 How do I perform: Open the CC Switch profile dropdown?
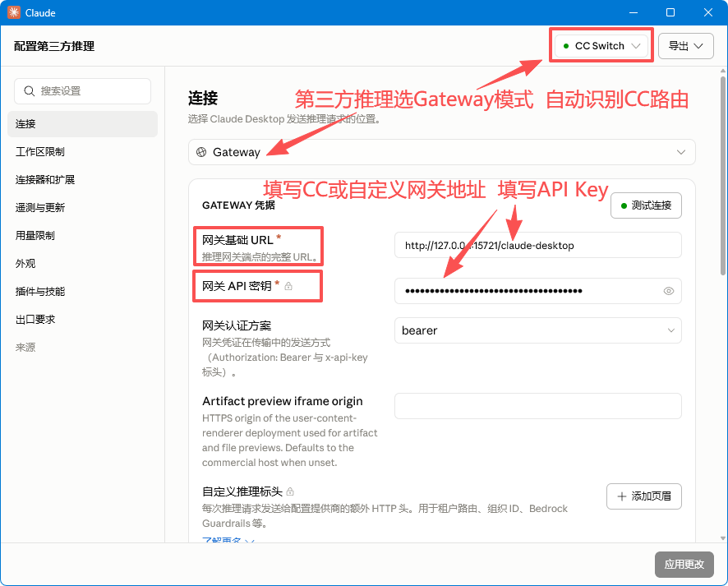click(x=601, y=46)
